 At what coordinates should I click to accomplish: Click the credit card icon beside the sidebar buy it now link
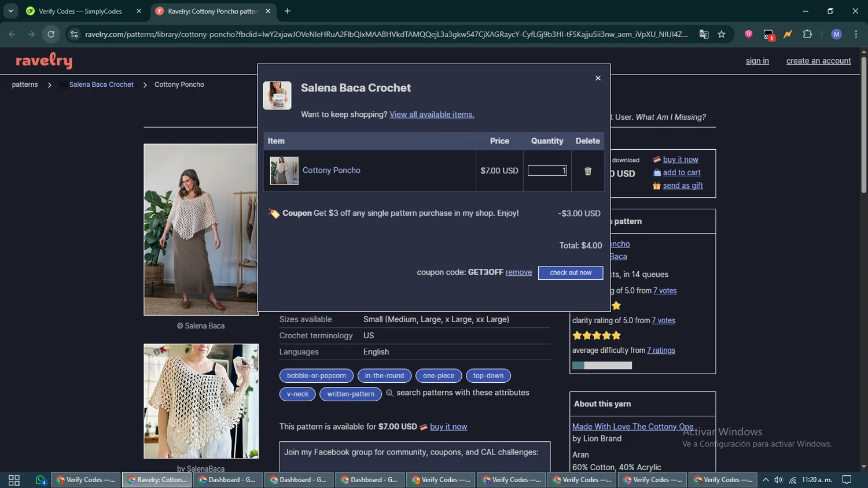[x=657, y=160]
